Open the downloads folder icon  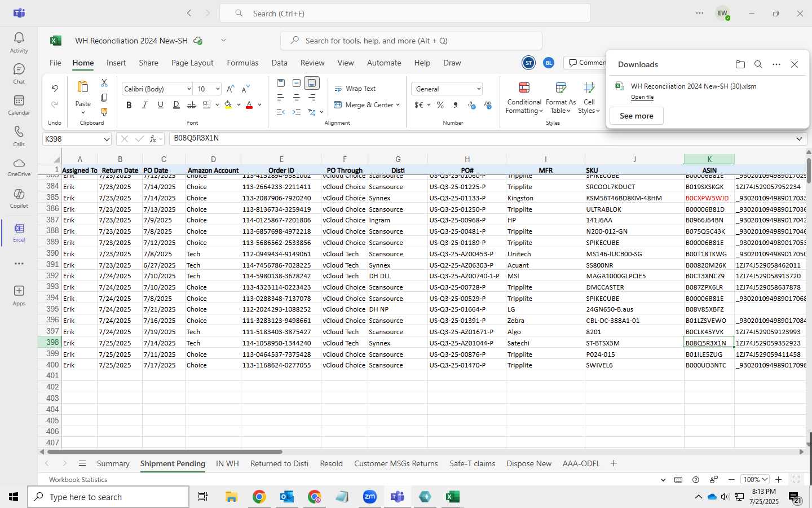coord(740,64)
